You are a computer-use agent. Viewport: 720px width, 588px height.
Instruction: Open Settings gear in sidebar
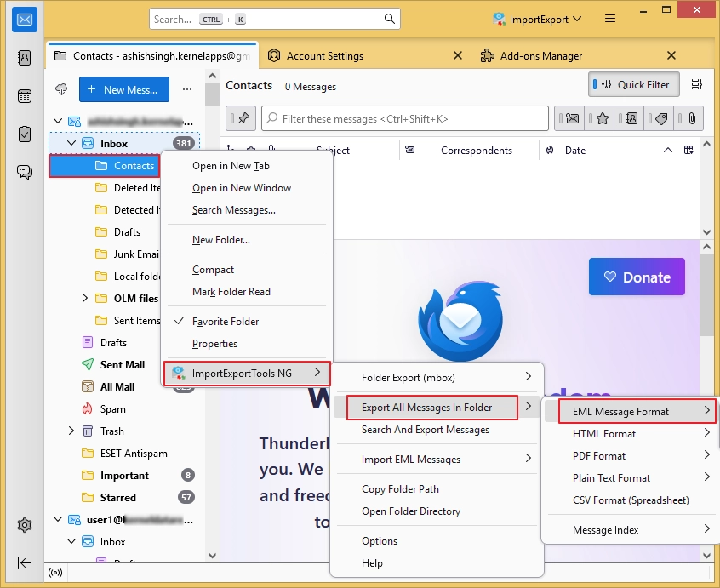tap(24, 525)
